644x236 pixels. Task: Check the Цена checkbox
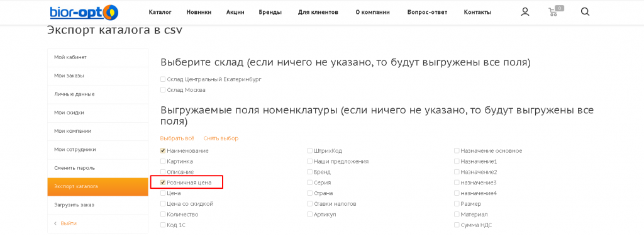point(163,193)
